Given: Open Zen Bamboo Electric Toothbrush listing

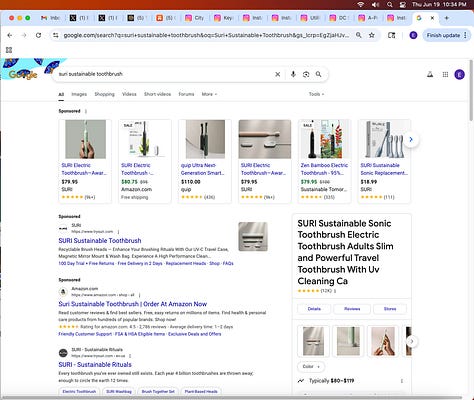Looking at the screenshot, I should tap(324, 161).
